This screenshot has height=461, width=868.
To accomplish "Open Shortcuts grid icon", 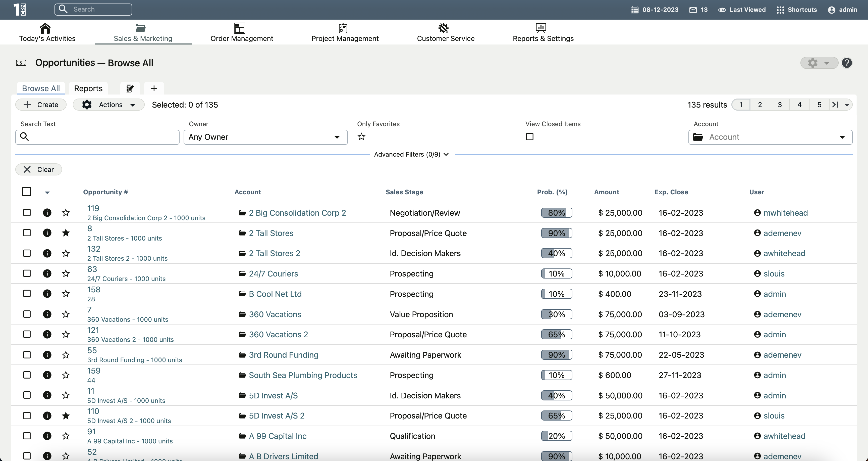I will click(x=780, y=10).
